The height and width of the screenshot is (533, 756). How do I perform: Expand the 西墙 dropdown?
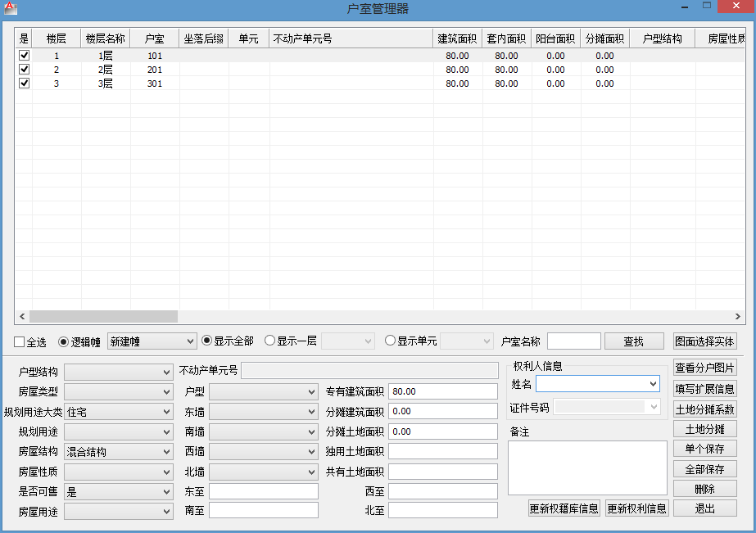tap(263, 452)
